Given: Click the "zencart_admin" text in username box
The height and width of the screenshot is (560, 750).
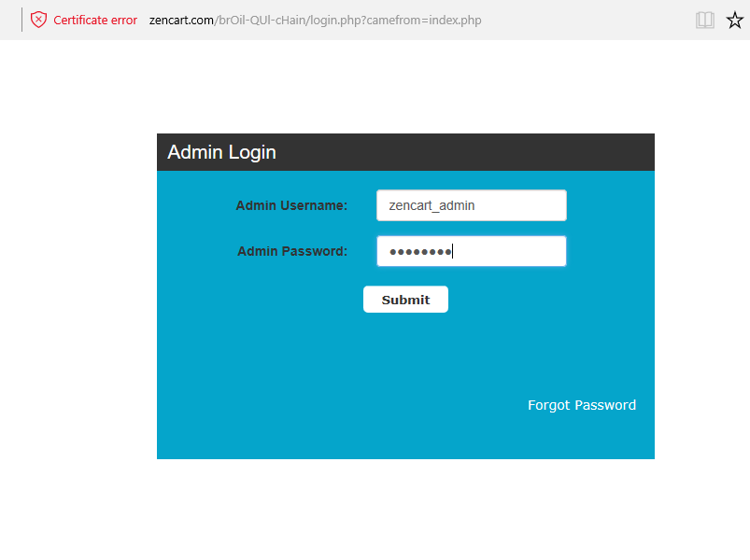Looking at the screenshot, I should point(432,205).
